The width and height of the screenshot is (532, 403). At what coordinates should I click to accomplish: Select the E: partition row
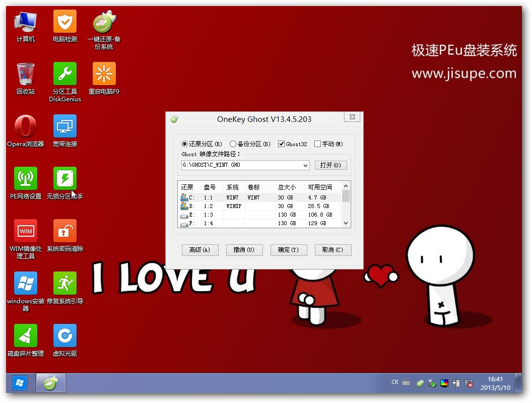[259, 215]
